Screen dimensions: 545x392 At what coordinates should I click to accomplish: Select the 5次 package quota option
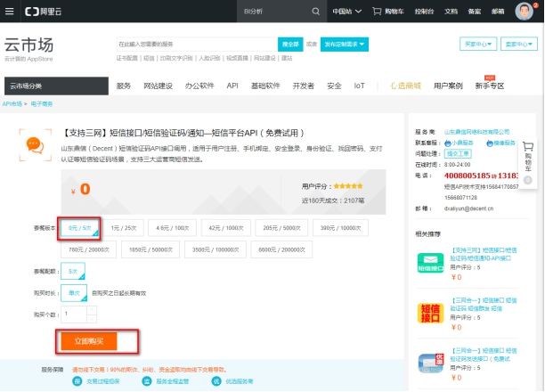(x=73, y=272)
